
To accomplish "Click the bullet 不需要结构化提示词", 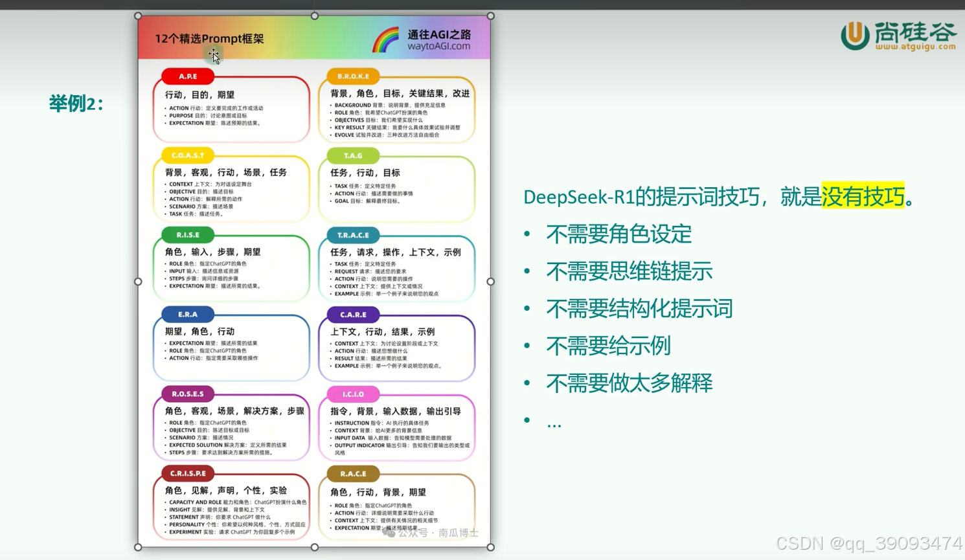I will [639, 308].
